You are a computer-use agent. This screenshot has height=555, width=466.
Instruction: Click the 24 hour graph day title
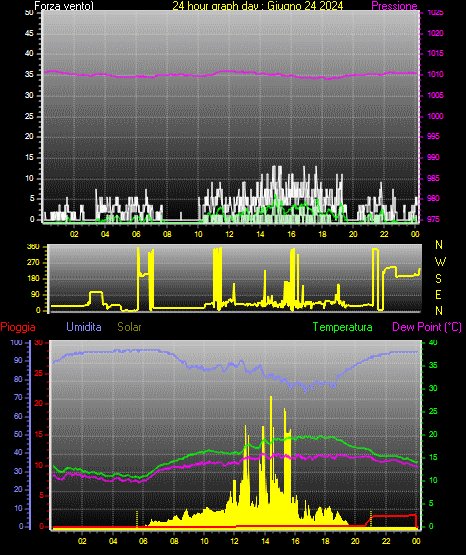click(x=258, y=6)
